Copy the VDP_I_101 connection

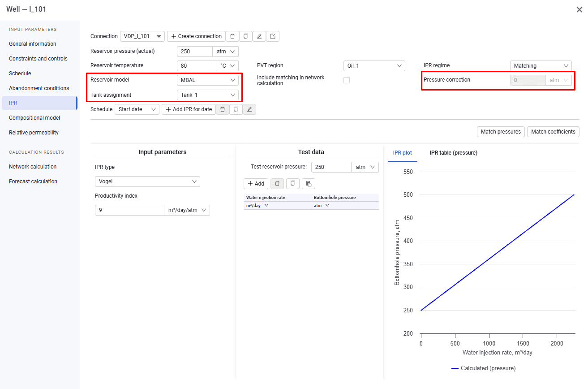coord(245,36)
